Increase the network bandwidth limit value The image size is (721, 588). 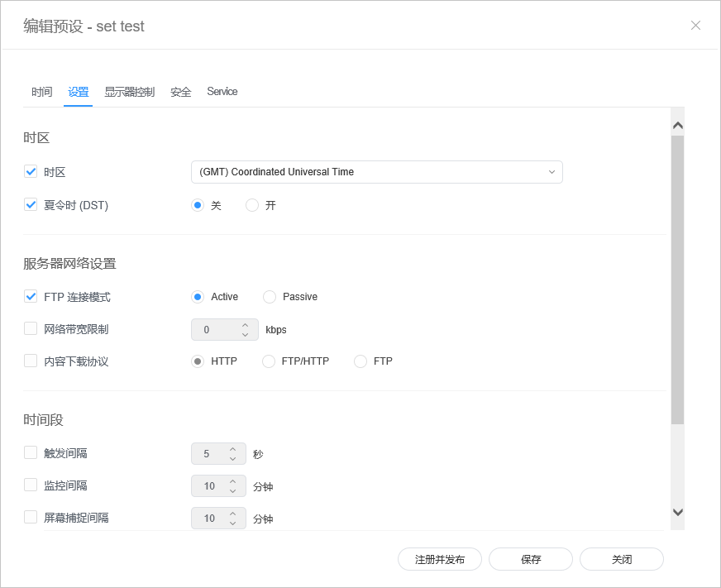pos(245,325)
